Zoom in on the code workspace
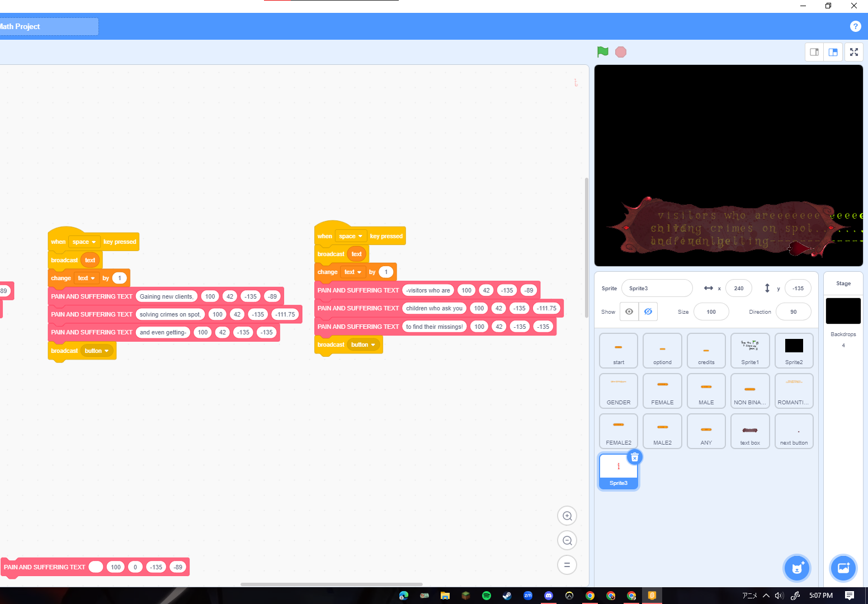The height and width of the screenshot is (604, 868). coord(567,516)
